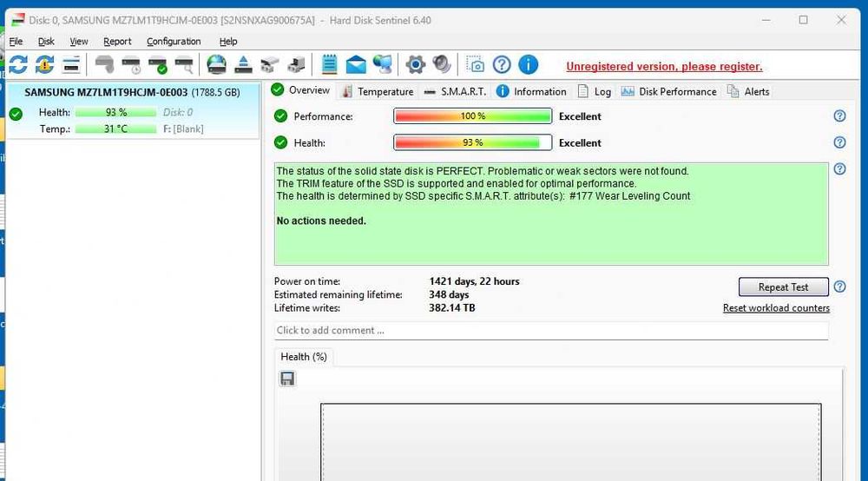Click the sidebar Health 93 % bar
Image resolution: width=868 pixels, height=481 pixels.
coord(115,112)
